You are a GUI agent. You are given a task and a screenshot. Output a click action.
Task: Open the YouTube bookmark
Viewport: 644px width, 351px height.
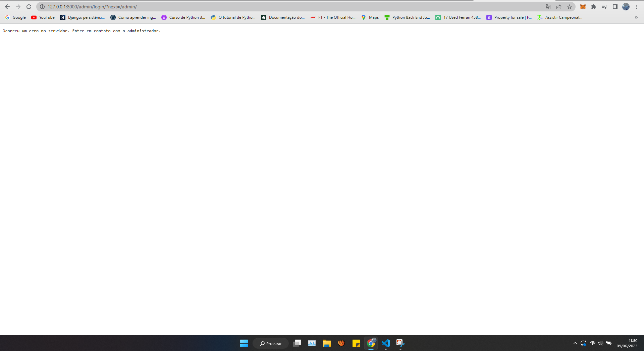[43, 17]
